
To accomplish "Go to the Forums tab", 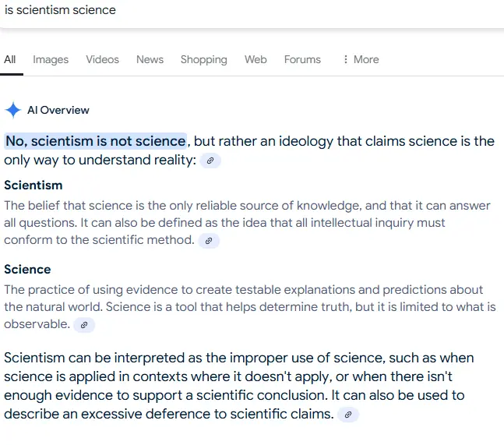I will [302, 59].
